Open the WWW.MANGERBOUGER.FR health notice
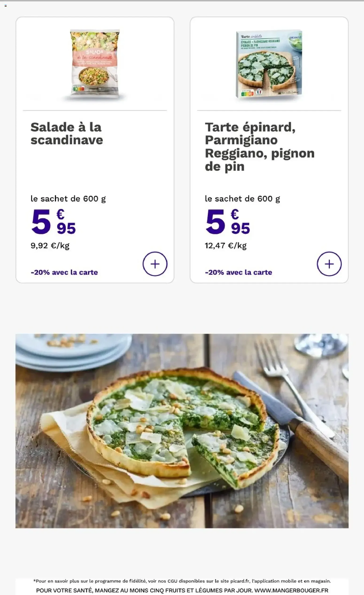 pyautogui.click(x=182, y=590)
